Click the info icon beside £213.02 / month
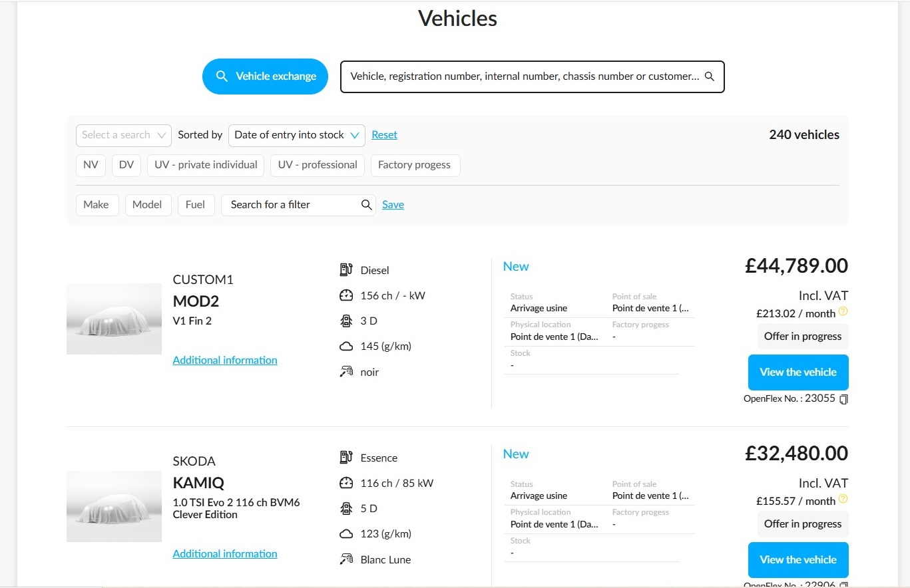Image resolution: width=910 pixels, height=588 pixels. click(843, 311)
